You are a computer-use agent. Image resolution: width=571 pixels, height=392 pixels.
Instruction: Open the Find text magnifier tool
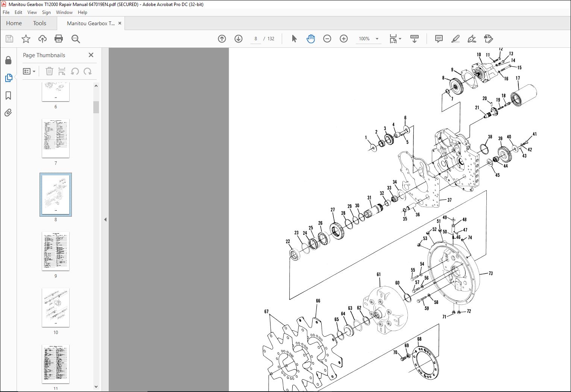click(76, 39)
